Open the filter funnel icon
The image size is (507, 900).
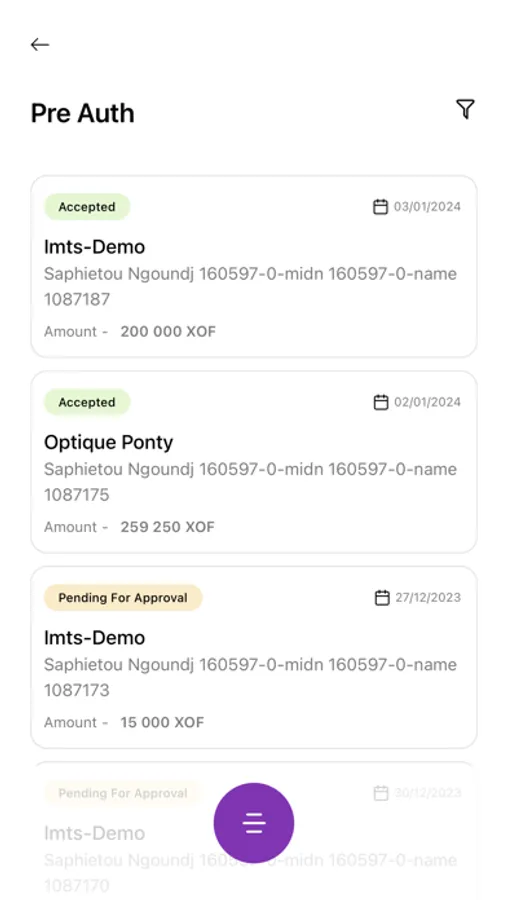465,109
